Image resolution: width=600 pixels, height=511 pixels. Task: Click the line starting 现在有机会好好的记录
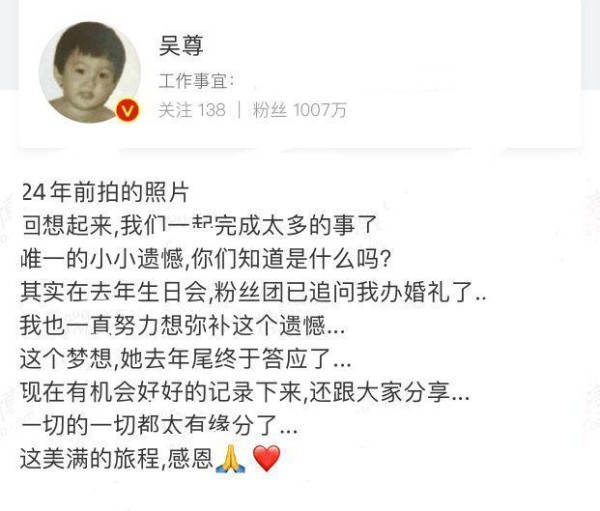pyautogui.click(x=245, y=392)
